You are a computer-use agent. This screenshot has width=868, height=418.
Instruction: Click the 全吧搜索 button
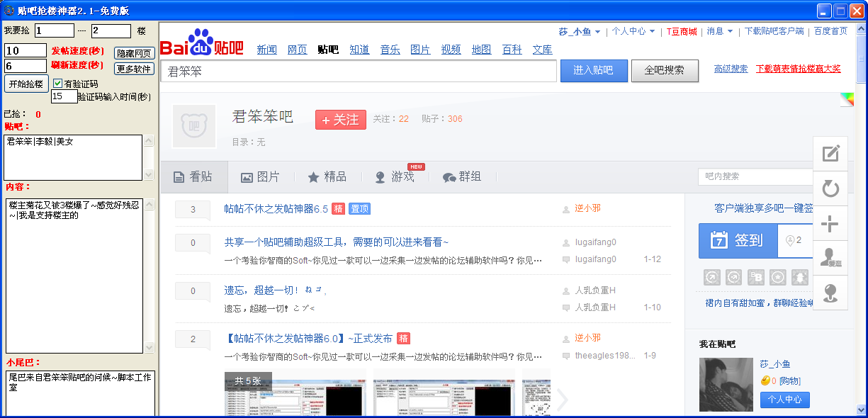tap(665, 70)
